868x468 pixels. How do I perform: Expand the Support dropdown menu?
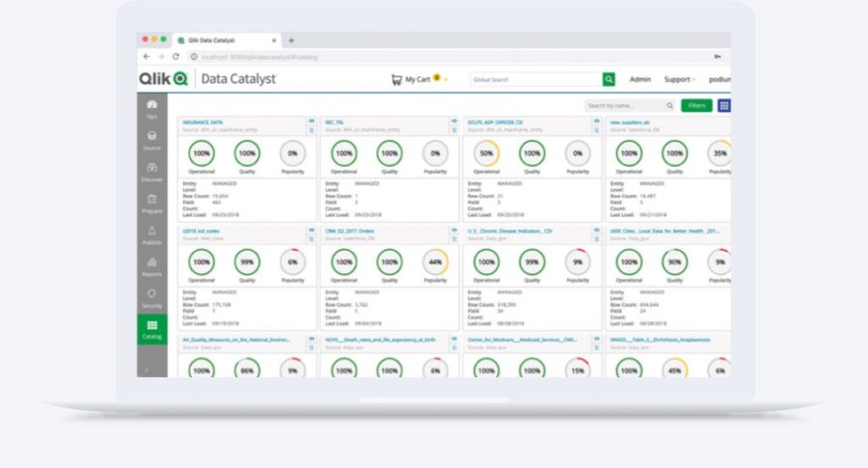(x=680, y=79)
